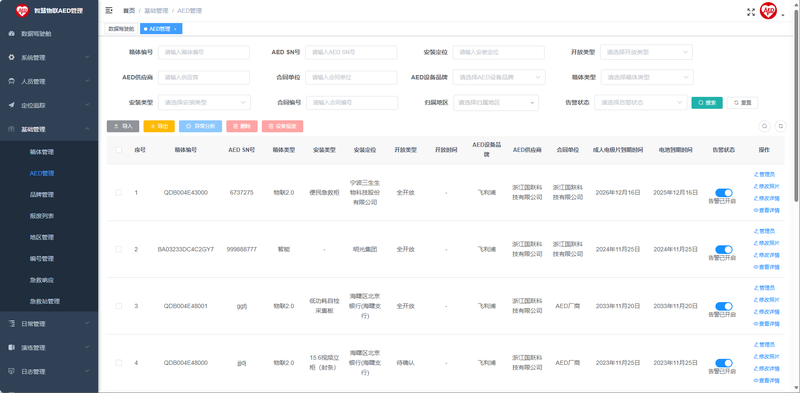
Task: Click the yellow 导出 export button
Action: tap(159, 126)
